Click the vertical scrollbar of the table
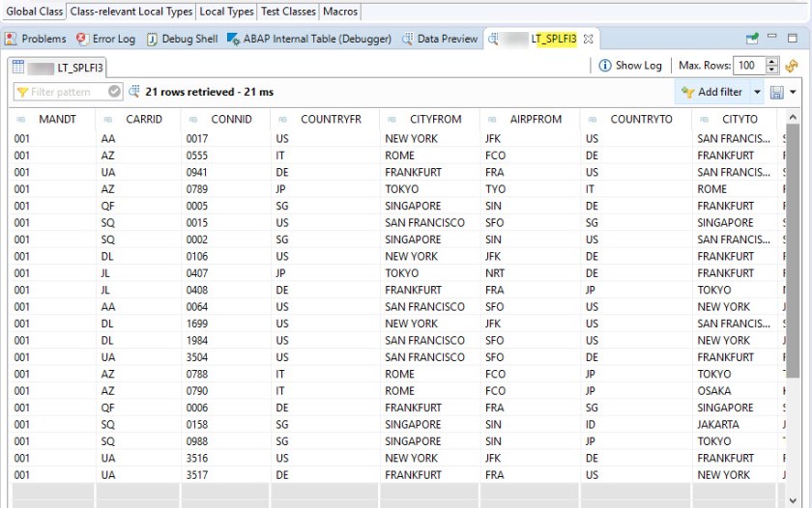This screenshot has width=812, height=508. (793, 251)
